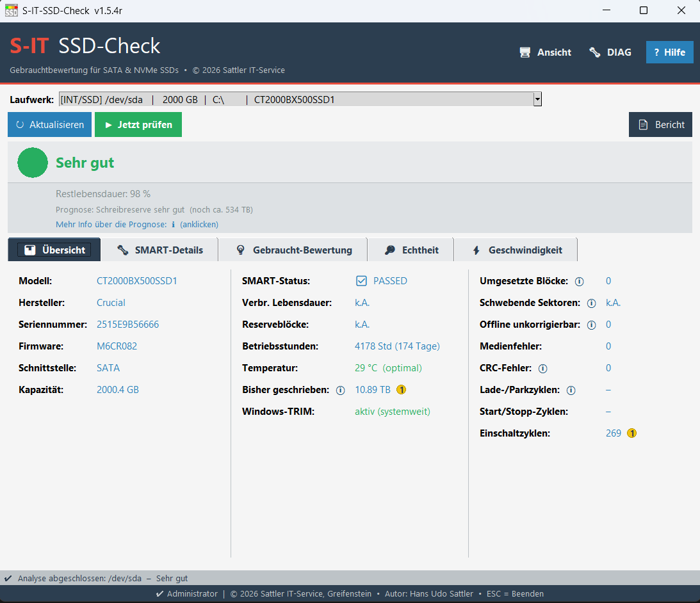Click the Windows-TRIM value aktiv (systemweit)

click(x=393, y=412)
